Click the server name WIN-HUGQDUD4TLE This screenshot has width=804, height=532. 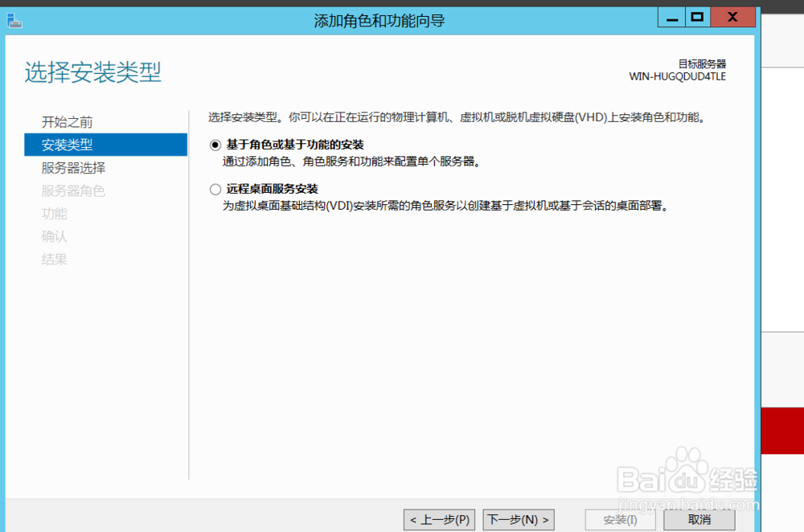click(x=677, y=76)
